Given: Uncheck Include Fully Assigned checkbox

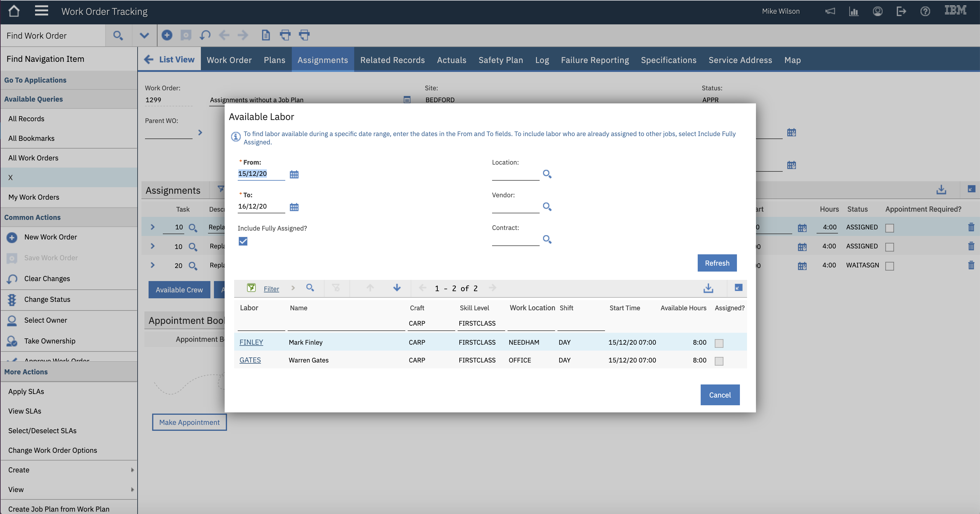Looking at the screenshot, I should pos(243,241).
